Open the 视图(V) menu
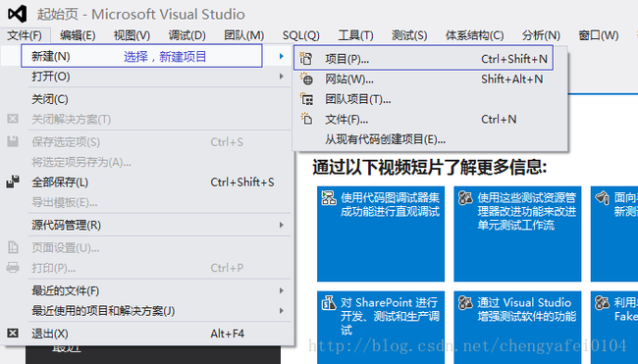 pos(132,35)
